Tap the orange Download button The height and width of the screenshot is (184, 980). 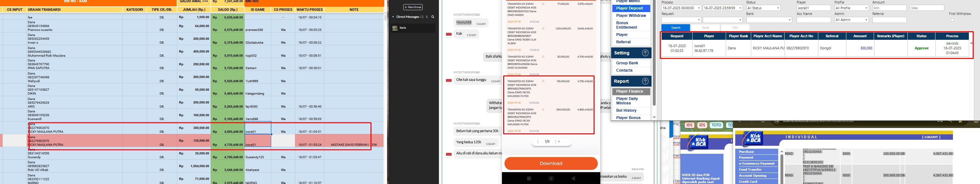click(x=551, y=163)
